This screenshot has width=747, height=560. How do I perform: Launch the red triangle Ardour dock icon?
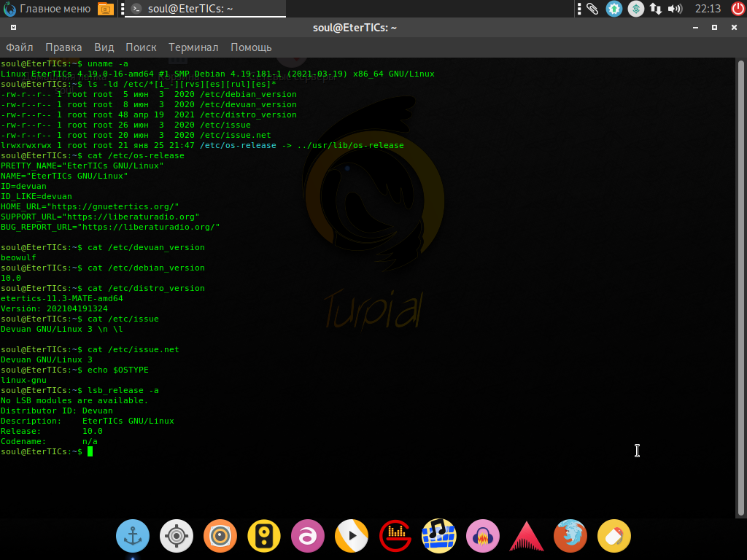coord(527,536)
